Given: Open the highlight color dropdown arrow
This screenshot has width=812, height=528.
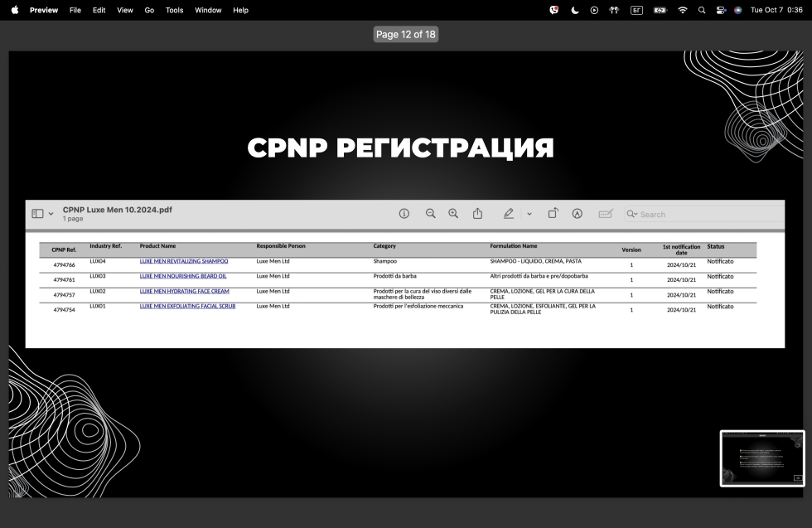Looking at the screenshot, I should 529,214.
